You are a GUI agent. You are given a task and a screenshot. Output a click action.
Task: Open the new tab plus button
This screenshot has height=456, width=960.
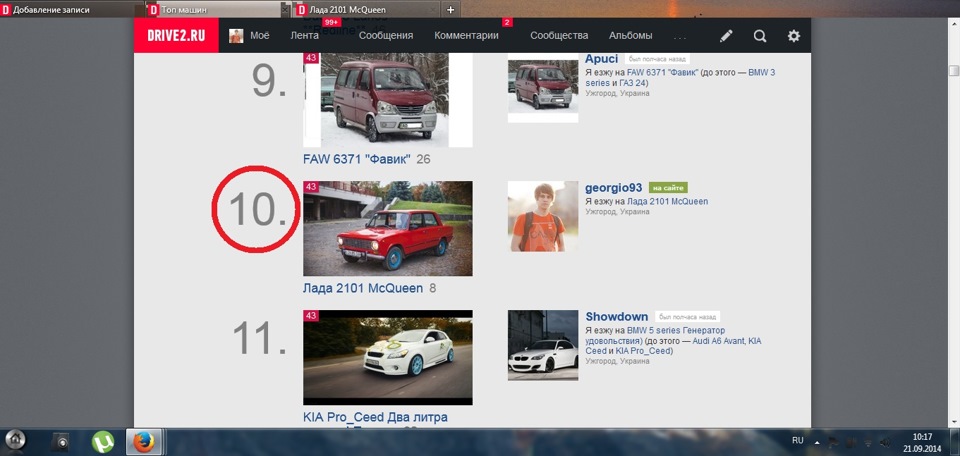[451, 10]
